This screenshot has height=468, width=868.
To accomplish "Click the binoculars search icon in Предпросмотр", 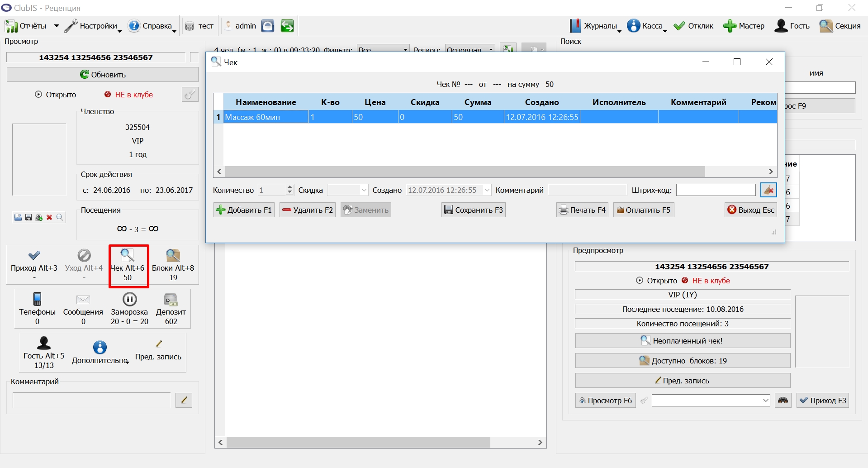I will (783, 401).
